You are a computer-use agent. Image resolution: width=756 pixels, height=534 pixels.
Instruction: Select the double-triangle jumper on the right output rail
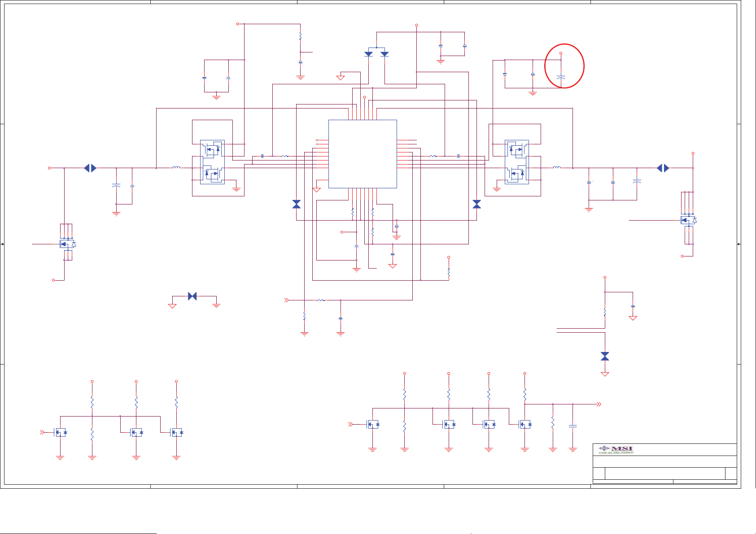pyautogui.click(x=663, y=168)
